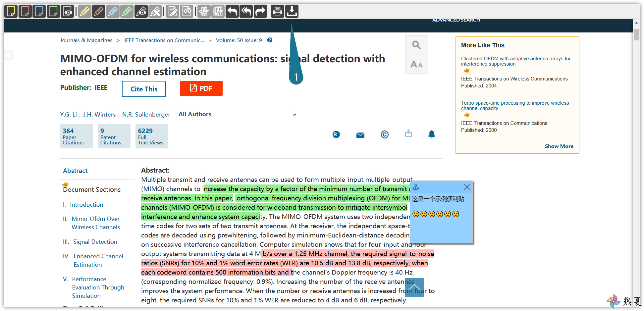Toggle highlights visibility eye-pen icon

(141, 11)
